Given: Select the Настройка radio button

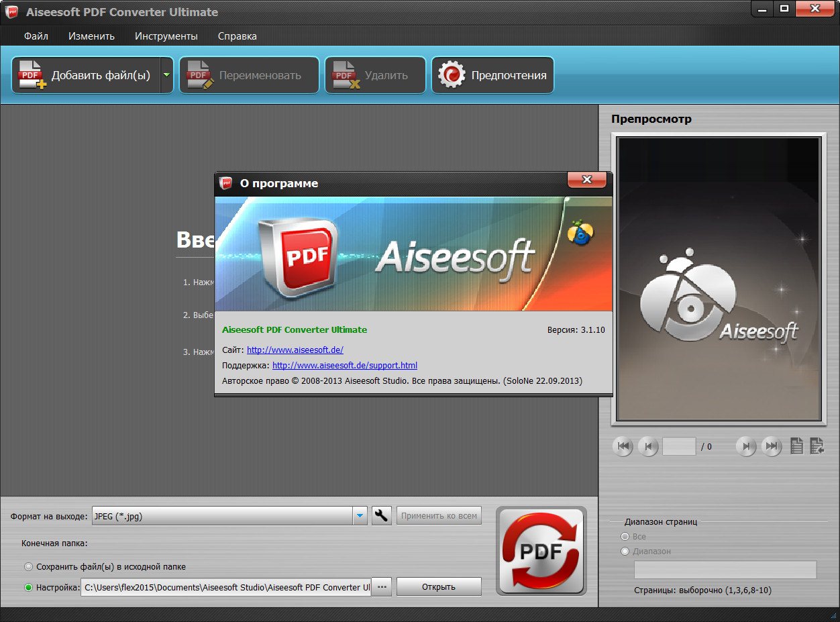Looking at the screenshot, I should pyautogui.click(x=28, y=587).
